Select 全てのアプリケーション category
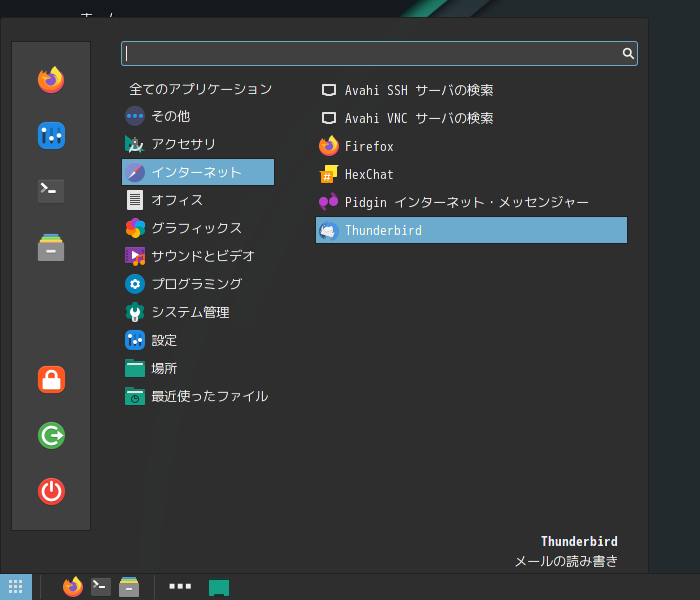Image resolution: width=700 pixels, height=600 pixels. 200,89
